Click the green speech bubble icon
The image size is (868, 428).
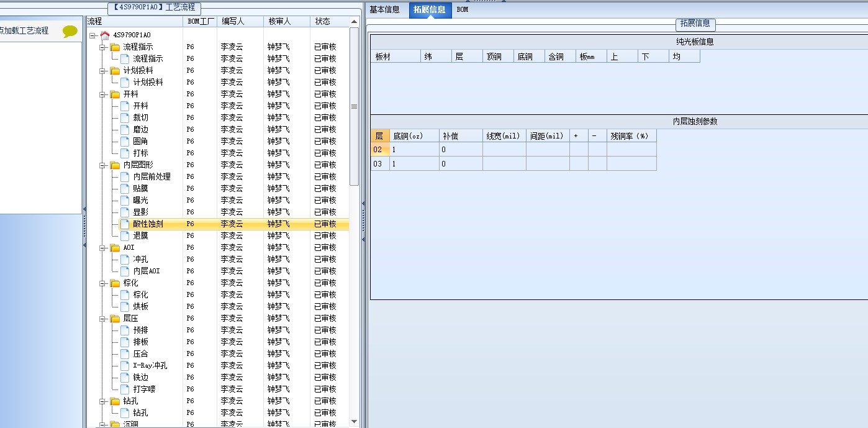point(70,31)
